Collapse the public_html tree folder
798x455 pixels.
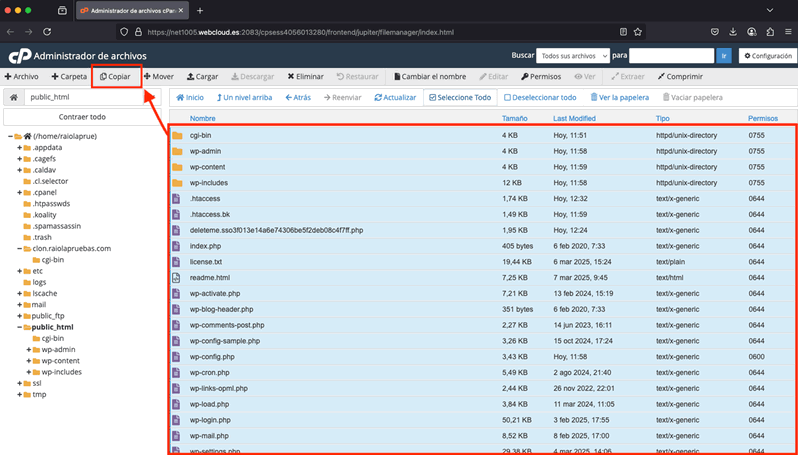[x=20, y=327]
